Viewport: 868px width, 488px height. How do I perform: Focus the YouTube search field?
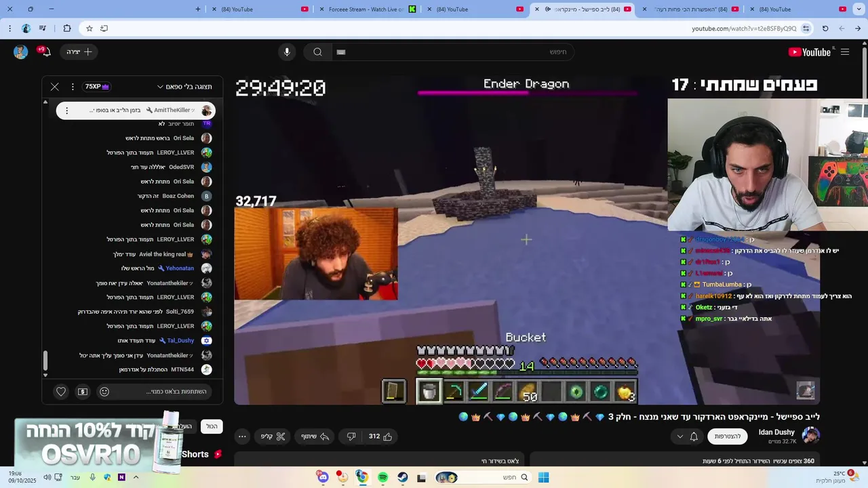453,52
